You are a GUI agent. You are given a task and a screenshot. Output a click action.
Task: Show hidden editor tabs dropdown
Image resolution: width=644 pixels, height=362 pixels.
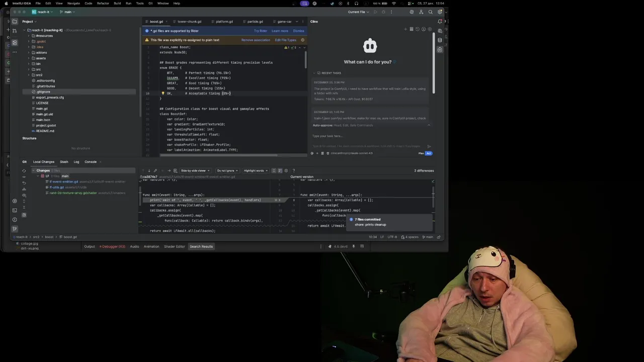pyautogui.click(x=297, y=22)
